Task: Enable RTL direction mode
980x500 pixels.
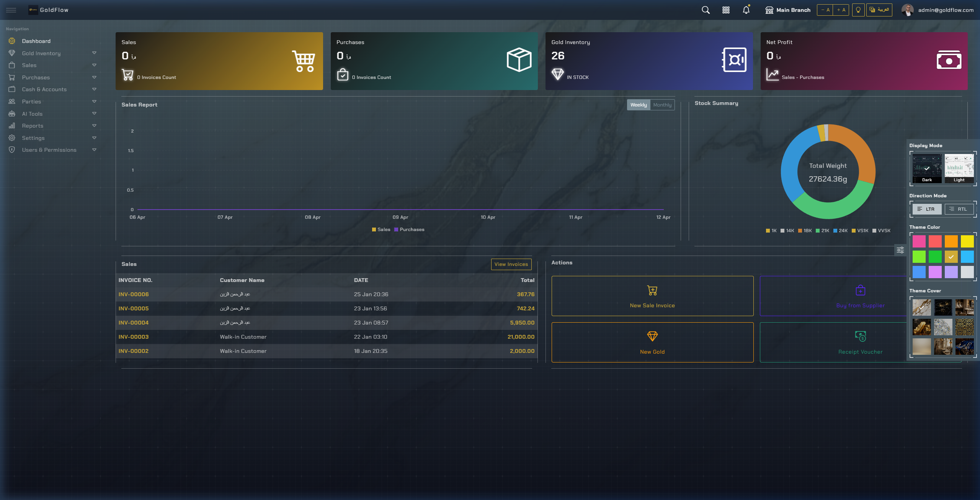Action: (x=959, y=209)
